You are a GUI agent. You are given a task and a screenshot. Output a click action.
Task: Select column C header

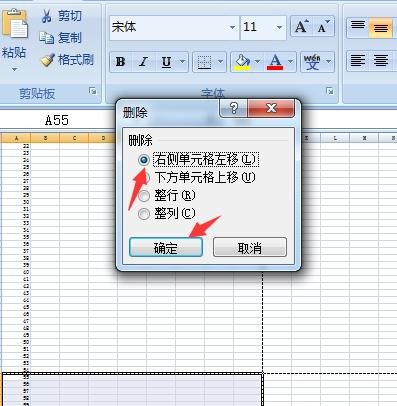tap(74, 138)
